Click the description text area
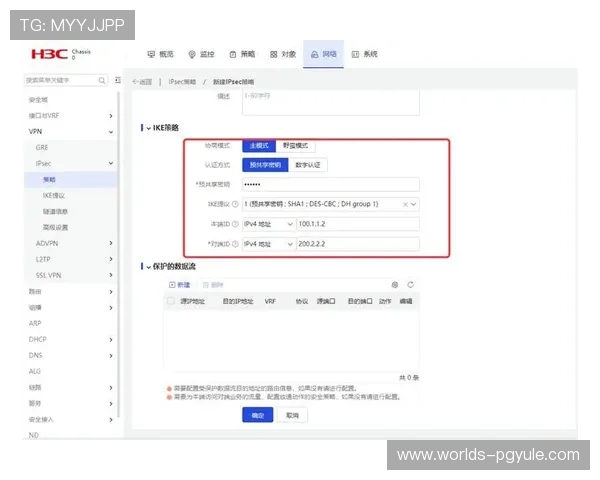This screenshot has height=480, width=600. 331,102
